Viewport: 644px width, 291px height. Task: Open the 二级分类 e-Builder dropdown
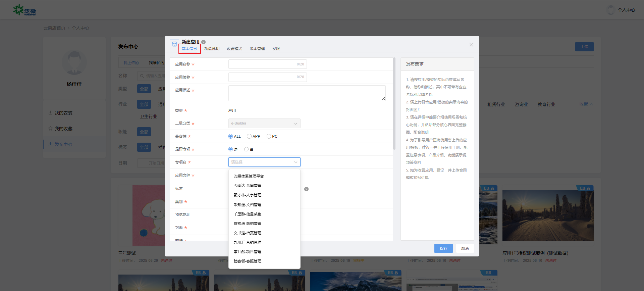[x=264, y=124]
